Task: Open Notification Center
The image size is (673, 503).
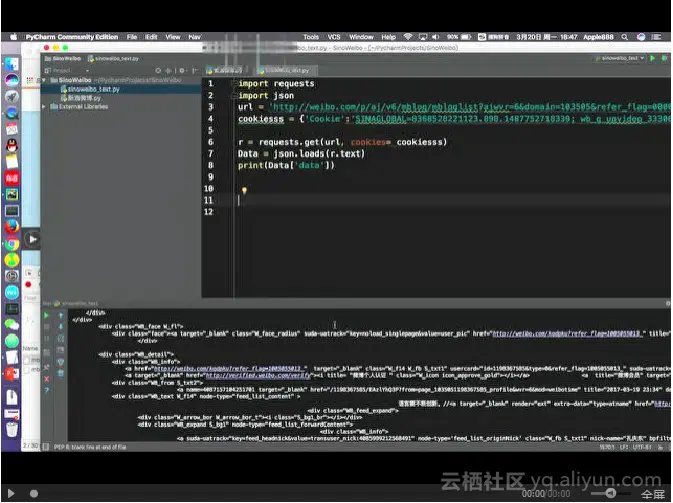Action: [x=657, y=37]
